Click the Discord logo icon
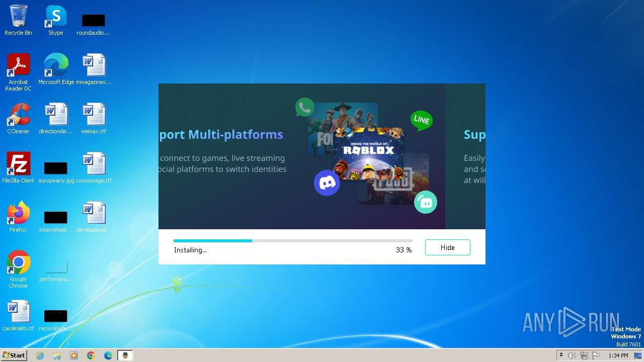The height and width of the screenshot is (362, 644). click(327, 183)
